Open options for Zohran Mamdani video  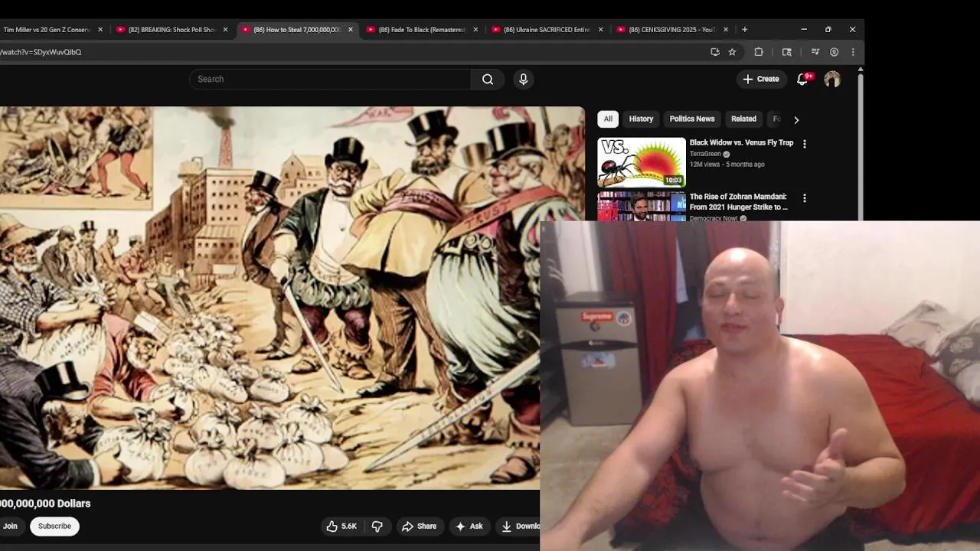804,198
